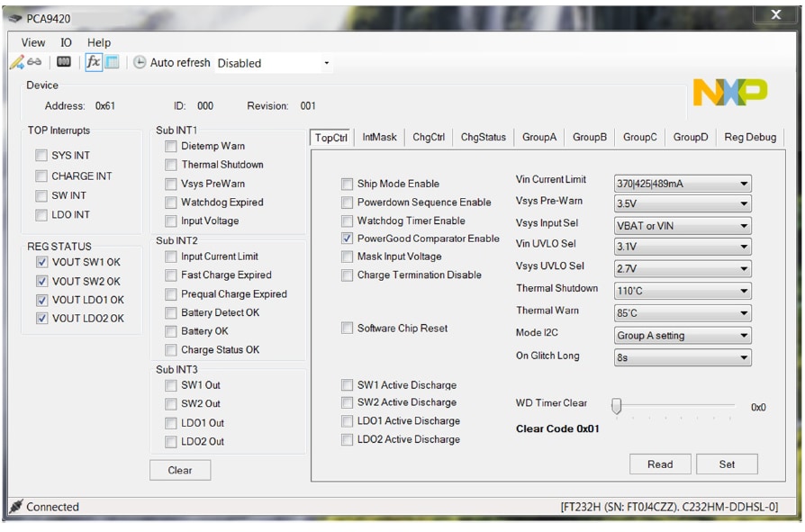Open the IO menu
The width and height of the screenshot is (805, 532).
tap(66, 42)
